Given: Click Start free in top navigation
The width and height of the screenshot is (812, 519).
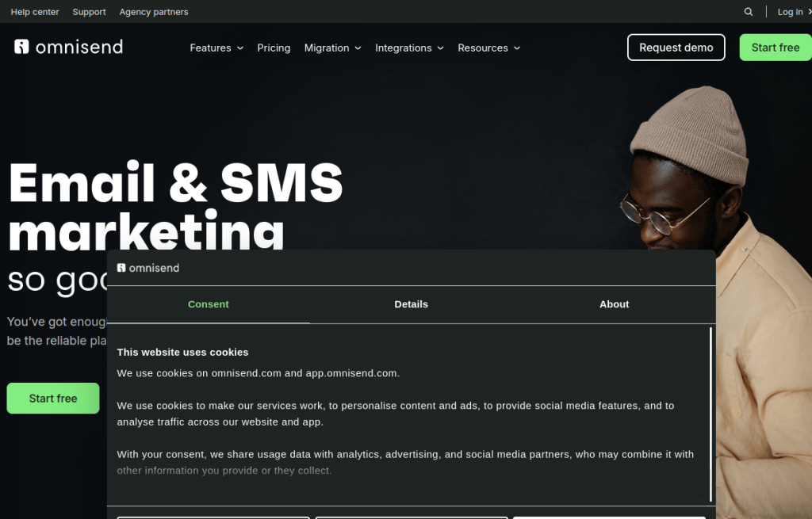Looking at the screenshot, I should [776, 48].
